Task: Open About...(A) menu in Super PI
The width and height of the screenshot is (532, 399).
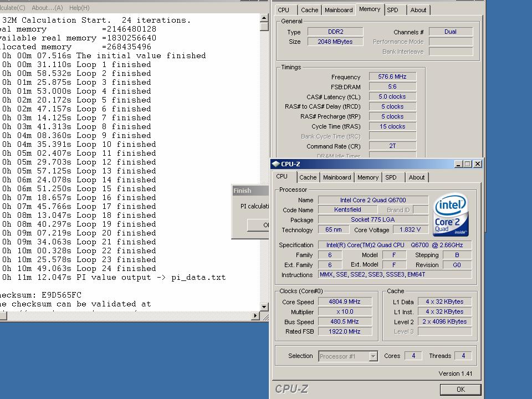Action: 47,8
